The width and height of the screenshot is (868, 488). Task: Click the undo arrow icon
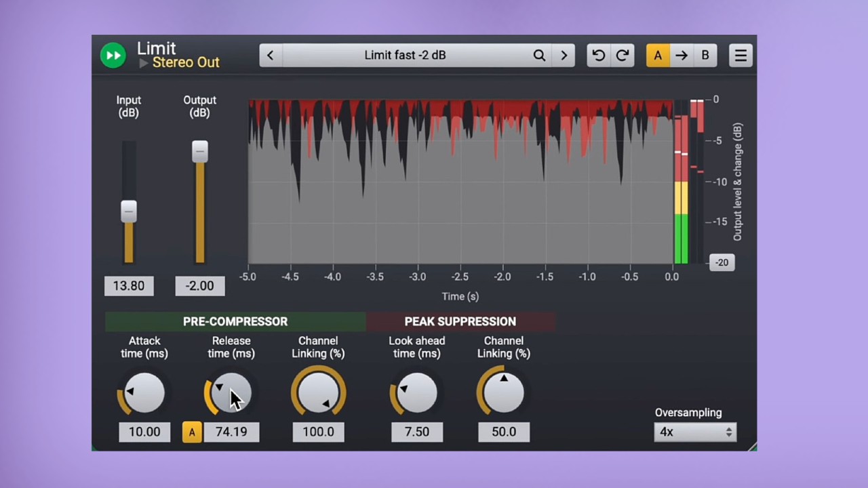coord(597,55)
